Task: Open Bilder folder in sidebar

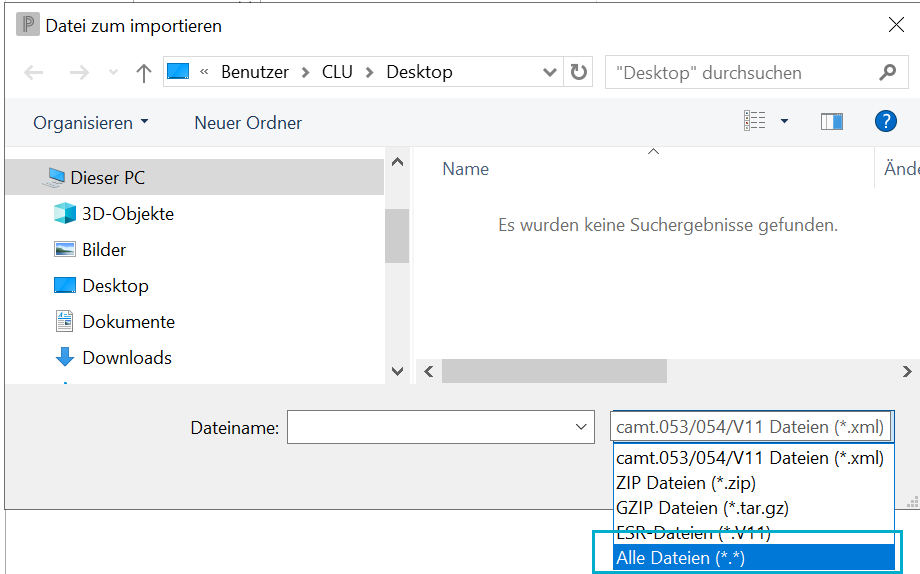Action: coord(104,249)
